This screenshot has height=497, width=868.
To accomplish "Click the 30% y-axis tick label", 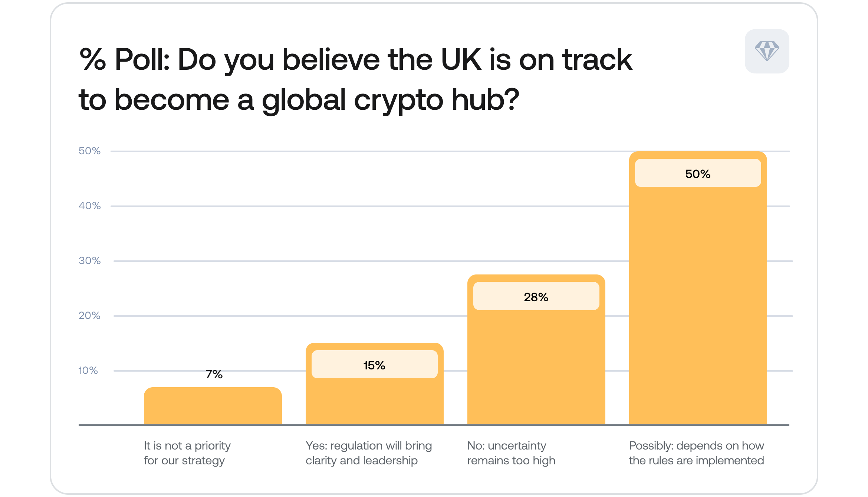I will point(89,261).
